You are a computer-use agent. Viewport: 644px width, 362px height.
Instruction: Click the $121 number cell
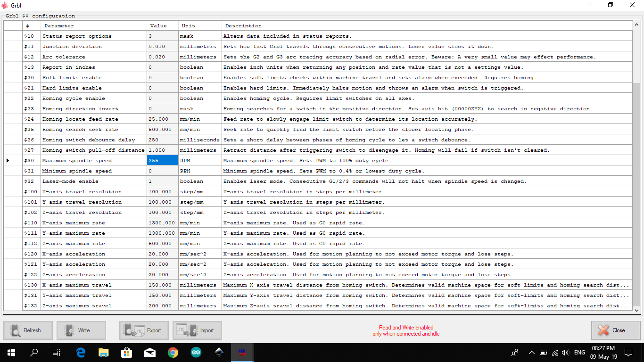pos(32,264)
